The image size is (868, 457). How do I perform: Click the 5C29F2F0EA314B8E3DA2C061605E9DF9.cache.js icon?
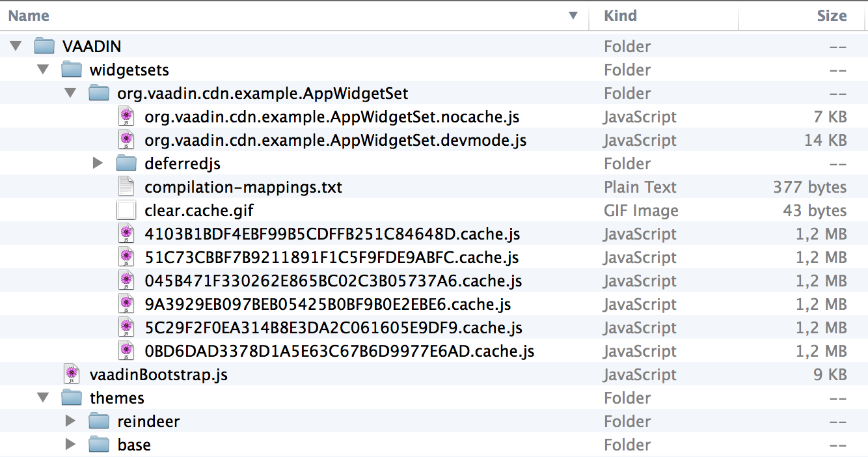[x=126, y=327]
